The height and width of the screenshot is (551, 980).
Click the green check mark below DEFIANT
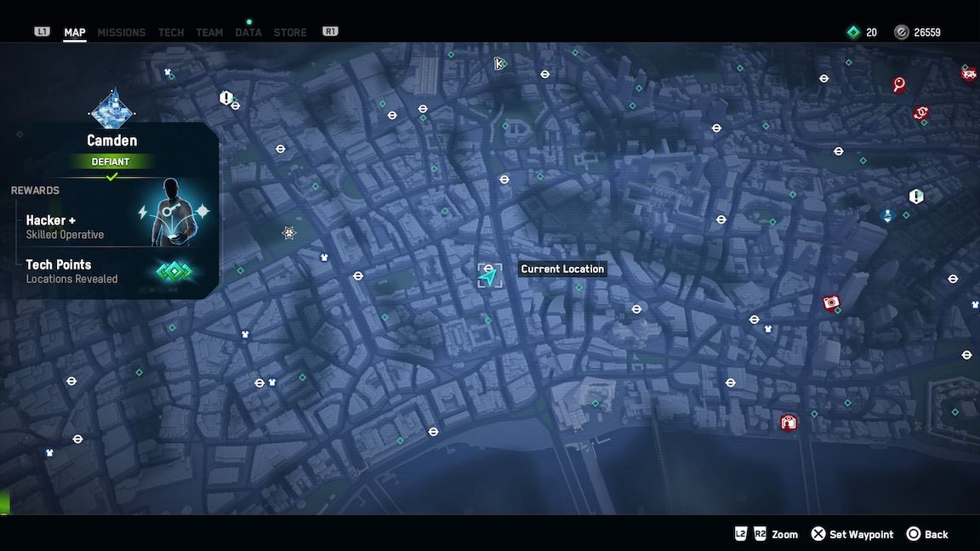(x=112, y=178)
